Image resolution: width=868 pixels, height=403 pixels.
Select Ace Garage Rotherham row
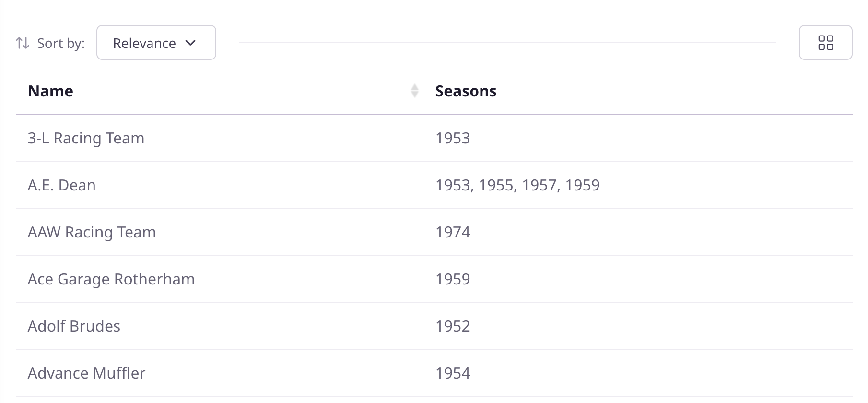pos(434,279)
